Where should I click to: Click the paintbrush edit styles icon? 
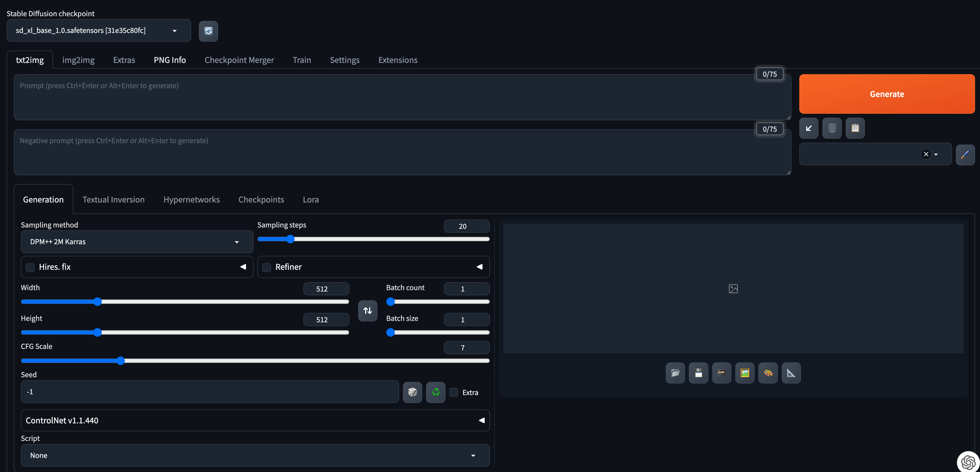[965, 155]
